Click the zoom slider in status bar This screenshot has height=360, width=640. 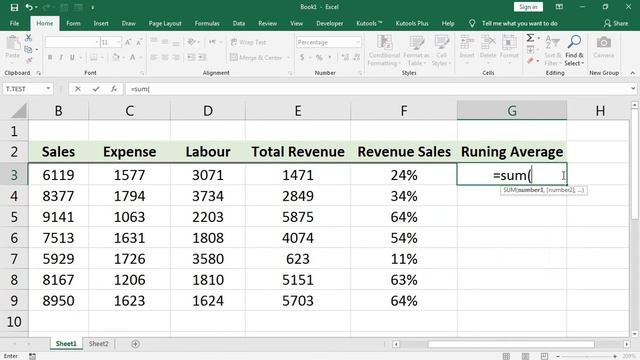[586, 356]
